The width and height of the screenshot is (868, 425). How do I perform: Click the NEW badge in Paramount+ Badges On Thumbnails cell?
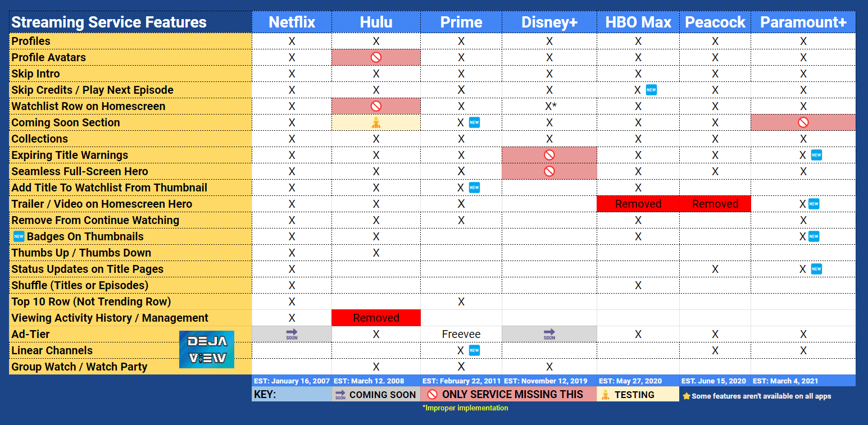point(814,236)
